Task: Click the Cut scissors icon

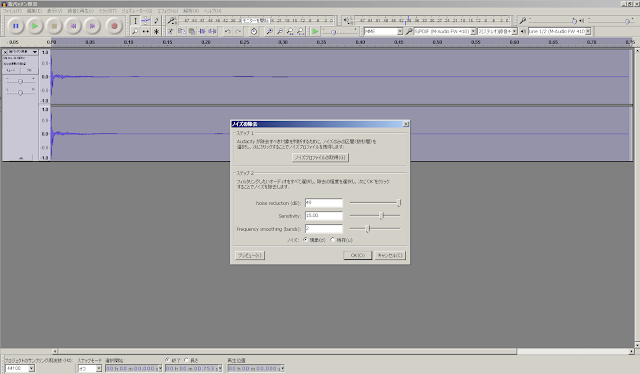Action: (171, 31)
